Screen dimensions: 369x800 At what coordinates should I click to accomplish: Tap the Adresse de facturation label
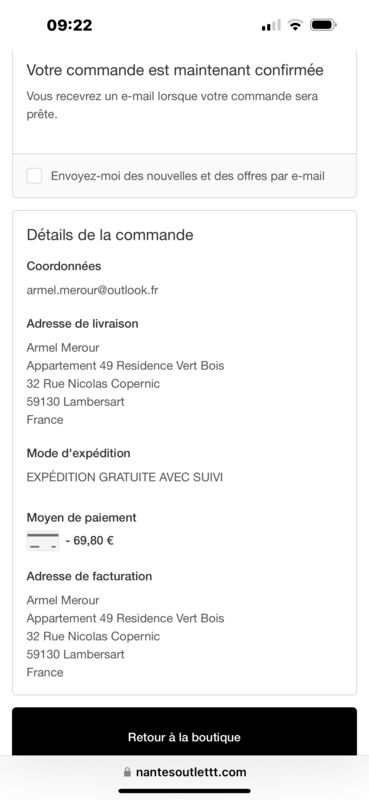tap(89, 576)
